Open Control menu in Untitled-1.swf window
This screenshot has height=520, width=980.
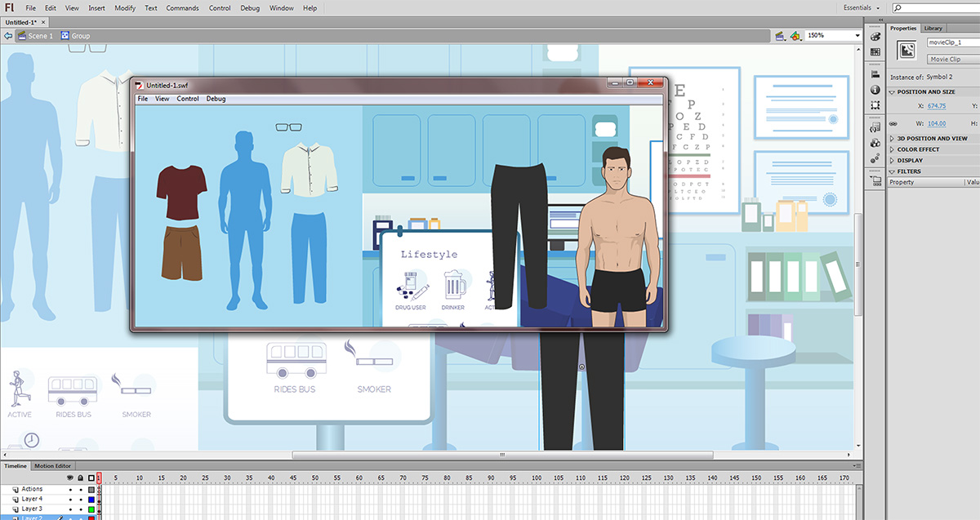(188, 99)
